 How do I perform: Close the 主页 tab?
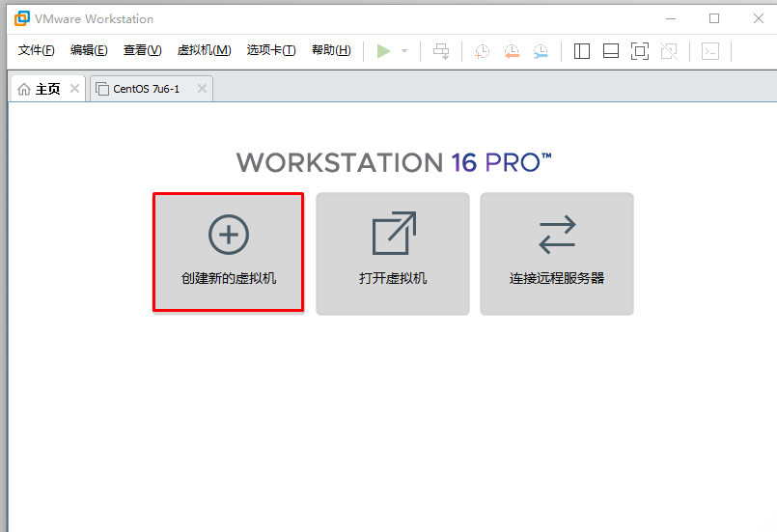point(75,88)
